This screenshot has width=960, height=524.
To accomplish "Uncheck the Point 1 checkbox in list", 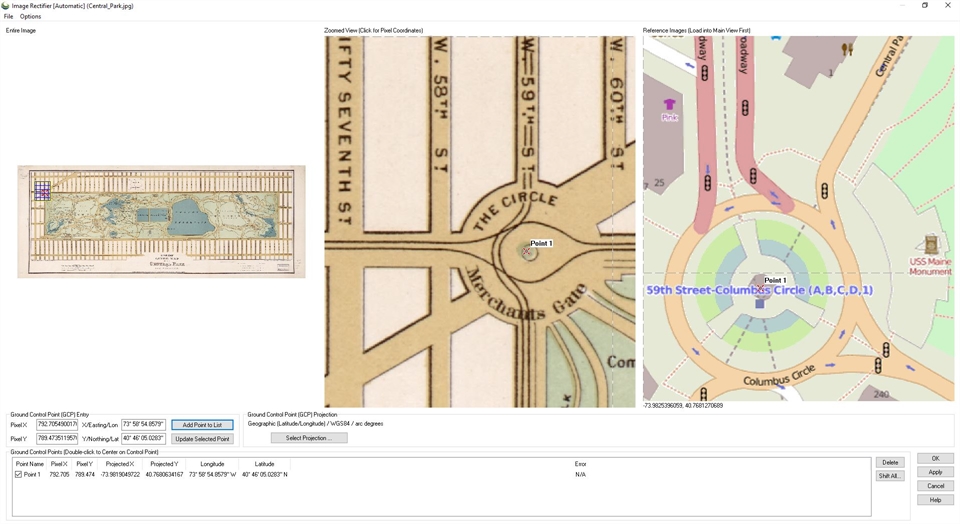I will pyautogui.click(x=18, y=475).
